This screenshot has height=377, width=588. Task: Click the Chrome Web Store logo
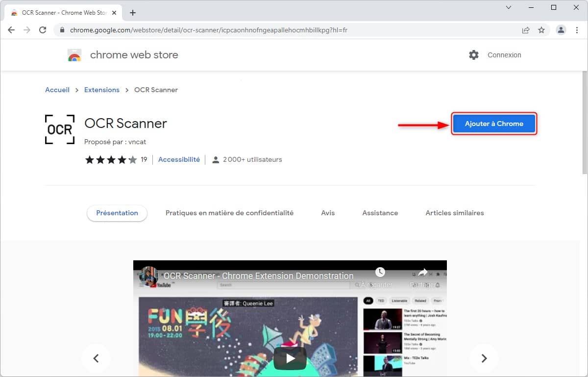pos(74,55)
